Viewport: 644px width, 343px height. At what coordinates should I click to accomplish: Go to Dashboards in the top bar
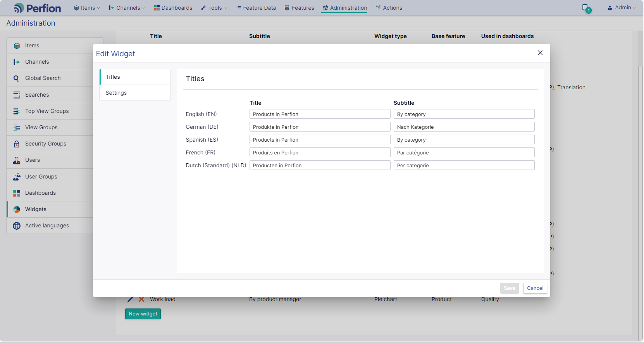point(173,8)
